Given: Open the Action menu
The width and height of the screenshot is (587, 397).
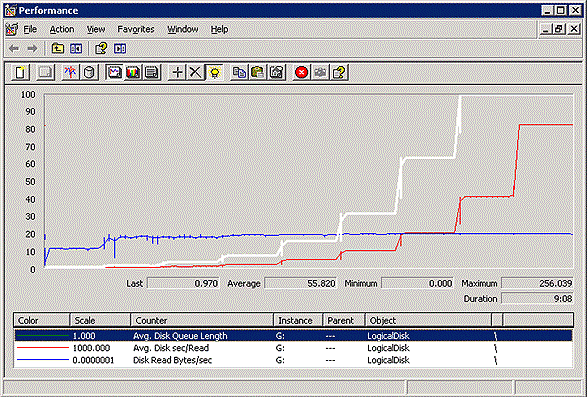Looking at the screenshot, I should [x=62, y=29].
